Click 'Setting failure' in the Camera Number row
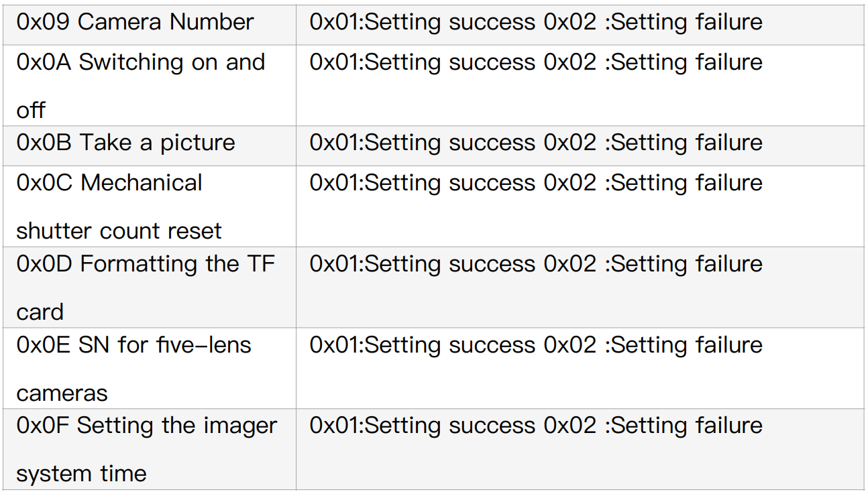 687,22
